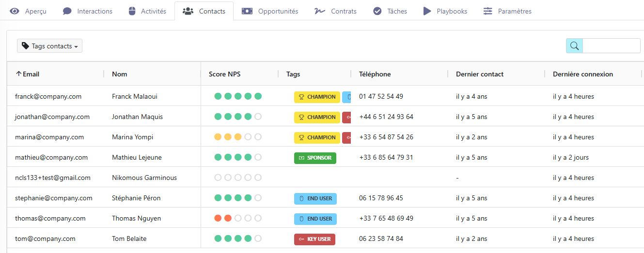Click the Dernière connexion column header

582,74
